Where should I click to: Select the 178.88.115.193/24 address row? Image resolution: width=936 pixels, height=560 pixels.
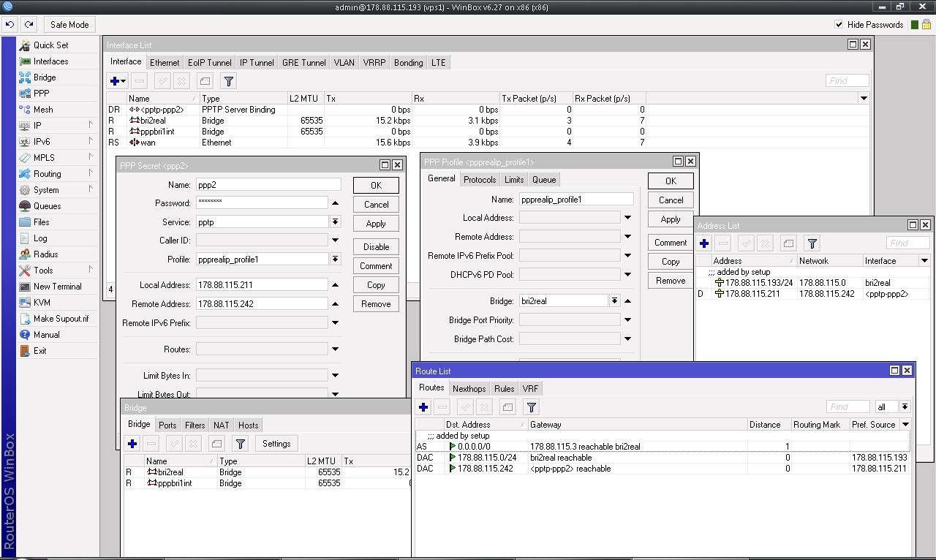pos(812,282)
